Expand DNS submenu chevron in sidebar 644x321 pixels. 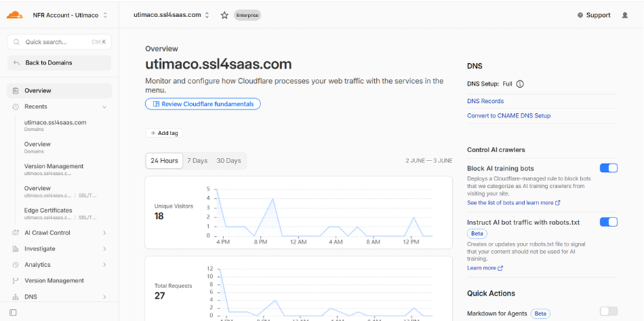(104, 297)
